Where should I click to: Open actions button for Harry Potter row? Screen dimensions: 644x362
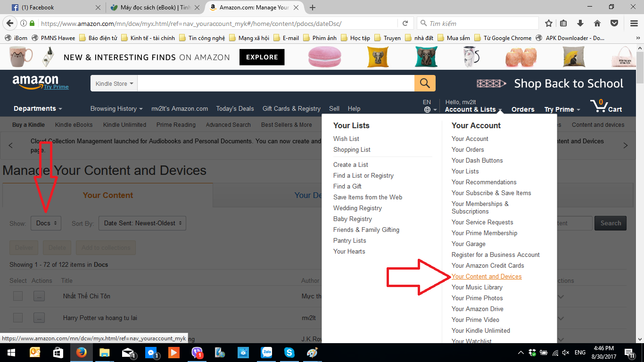coord(39,318)
